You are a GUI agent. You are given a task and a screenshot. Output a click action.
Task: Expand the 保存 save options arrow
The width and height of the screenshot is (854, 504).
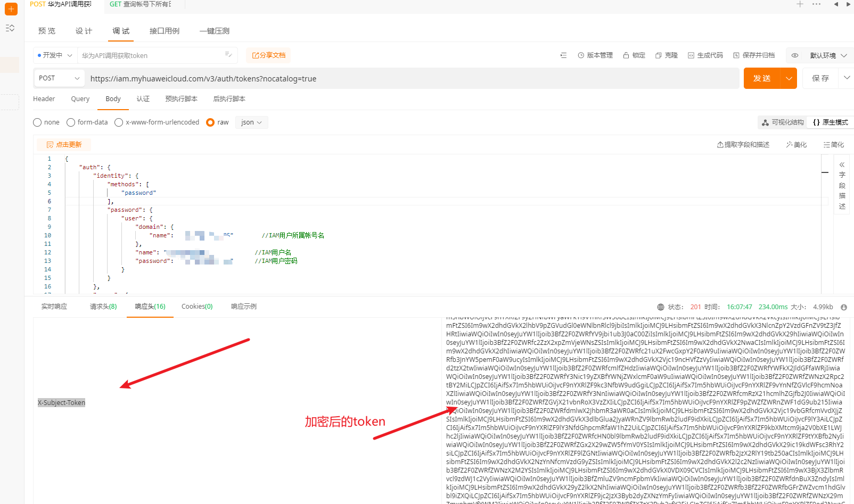(x=847, y=78)
